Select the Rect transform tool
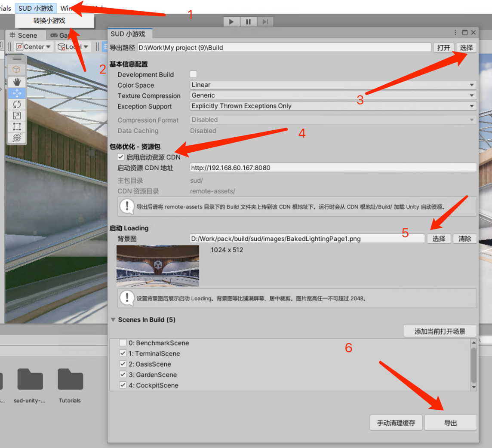 click(17, 127)
